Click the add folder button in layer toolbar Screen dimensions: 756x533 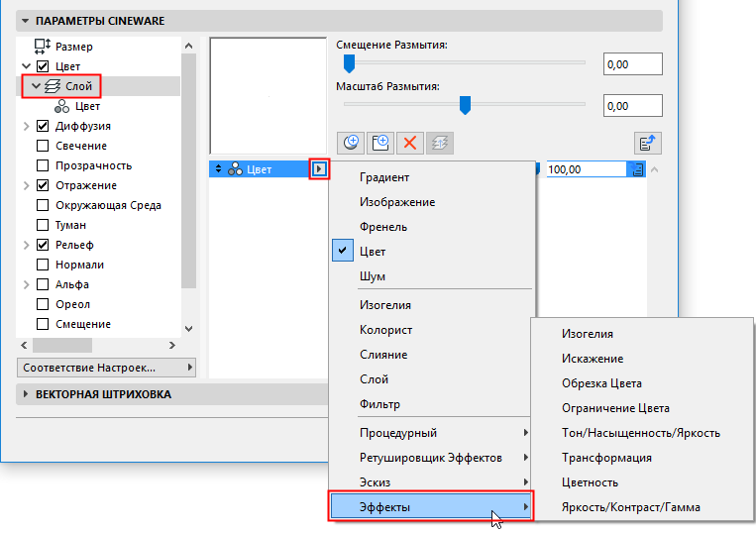[380, 143]
